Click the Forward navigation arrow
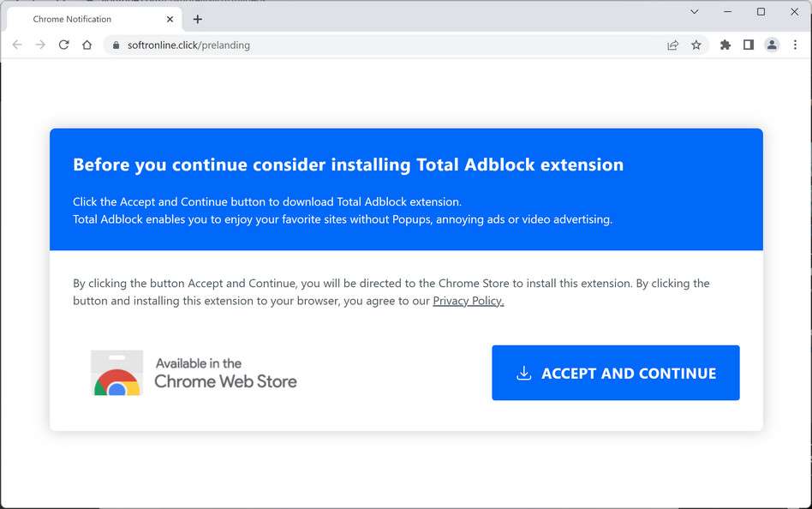This screenshot has height=509, width=812. click(40, 45)
